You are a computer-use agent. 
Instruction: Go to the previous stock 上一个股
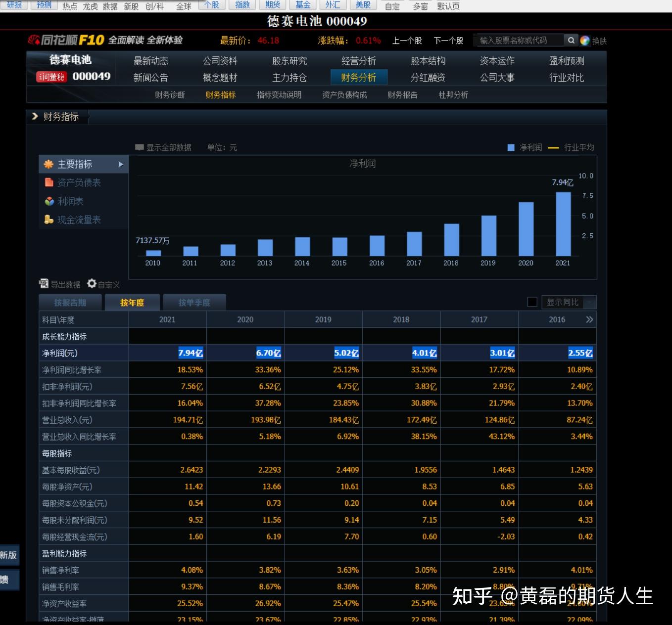pos(407,41)
